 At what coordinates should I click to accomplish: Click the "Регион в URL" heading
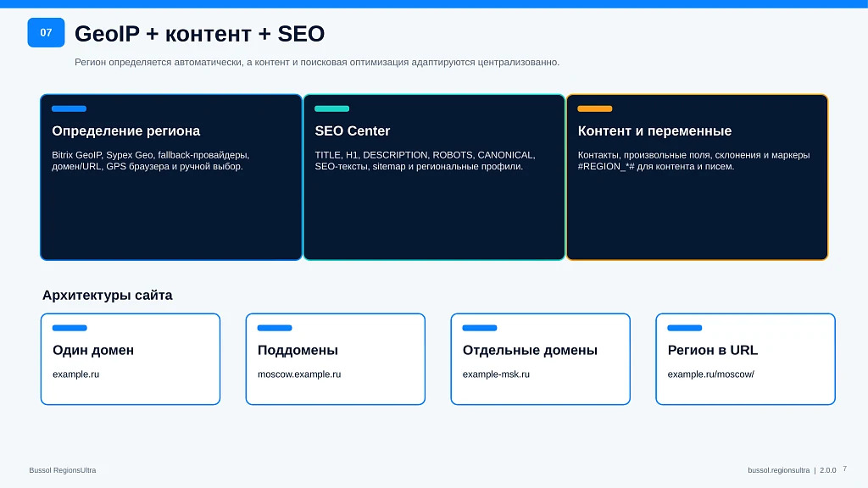coord(713,350)
